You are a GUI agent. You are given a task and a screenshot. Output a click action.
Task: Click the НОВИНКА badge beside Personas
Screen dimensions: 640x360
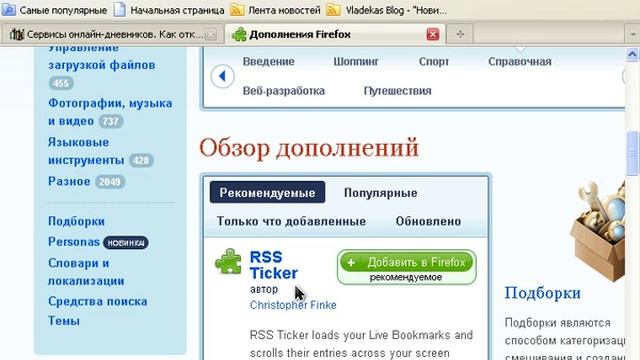tap(126, 243)
